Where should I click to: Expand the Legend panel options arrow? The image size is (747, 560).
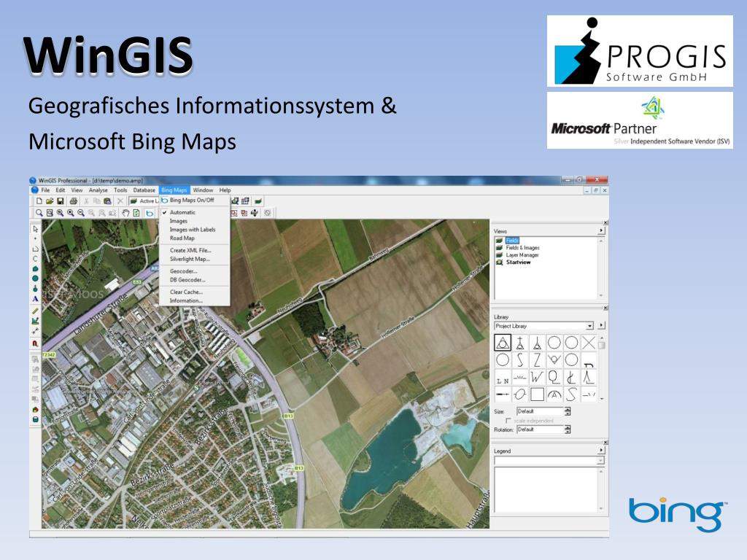[x=601, y=450]
